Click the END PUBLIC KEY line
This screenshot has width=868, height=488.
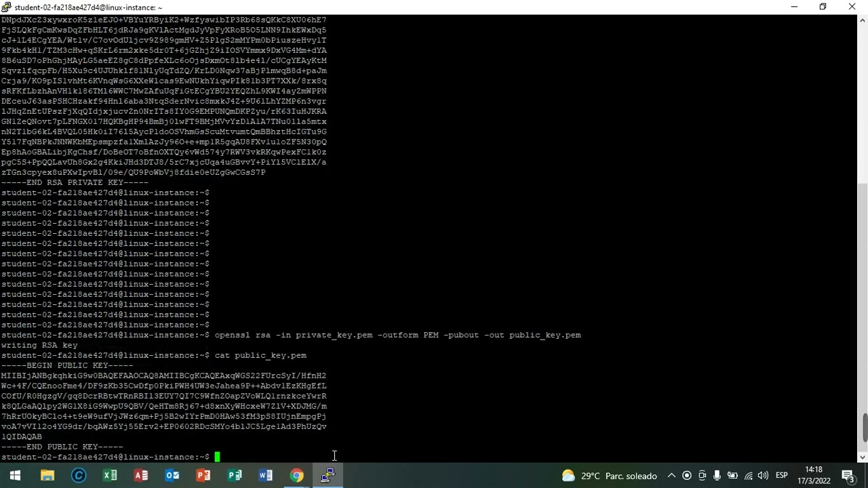62,447
